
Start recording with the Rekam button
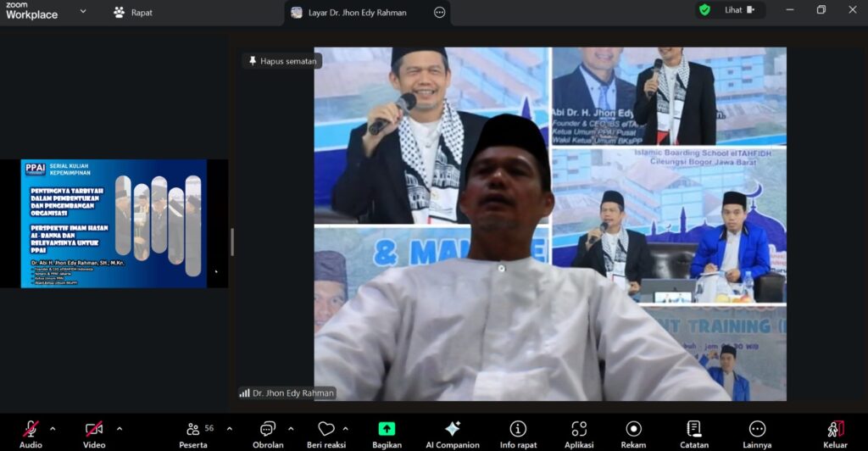click(x=633, y=434)
